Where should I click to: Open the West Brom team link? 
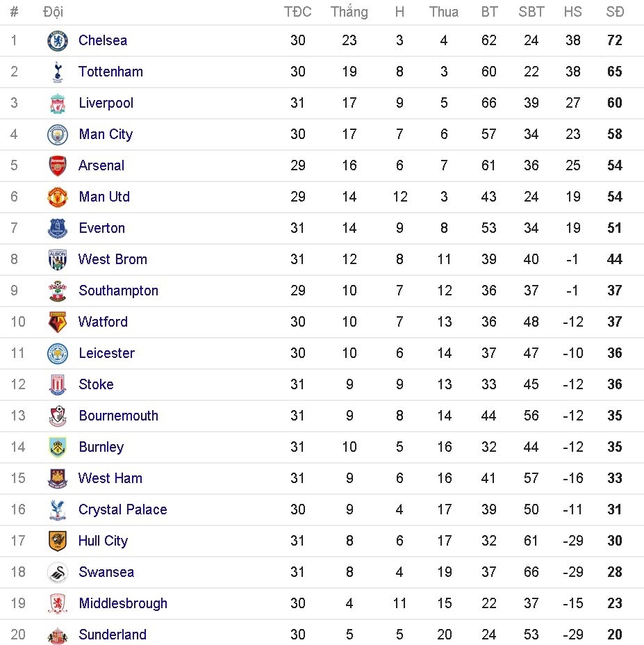(x=113, y=259)
